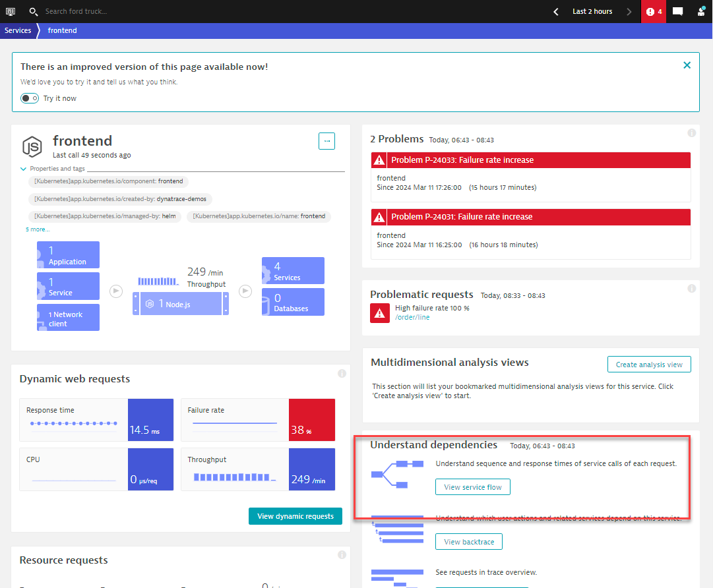Open the dashboards menu icon
713x588 pixels.
pyautogui.click(x=11, y=11)
